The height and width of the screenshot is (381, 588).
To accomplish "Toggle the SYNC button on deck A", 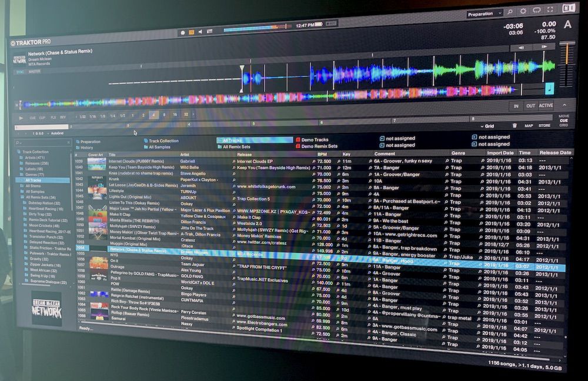I will point(20,72).
